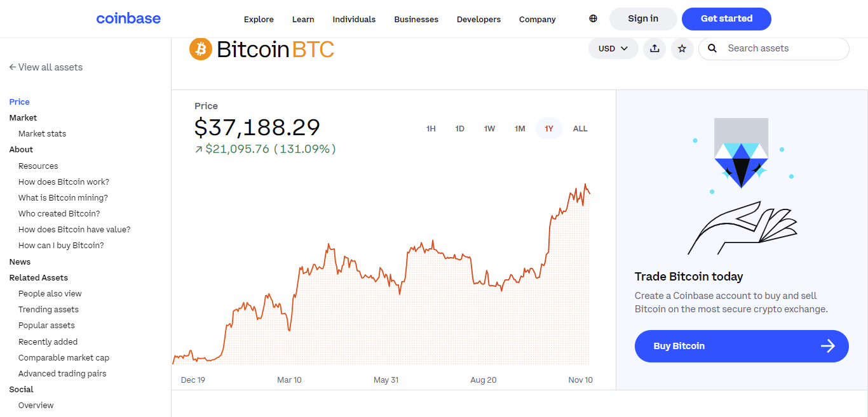Click the search magnifier in Search assets
The width and height of the screenshot is (868, 417).
pos(712,48)
